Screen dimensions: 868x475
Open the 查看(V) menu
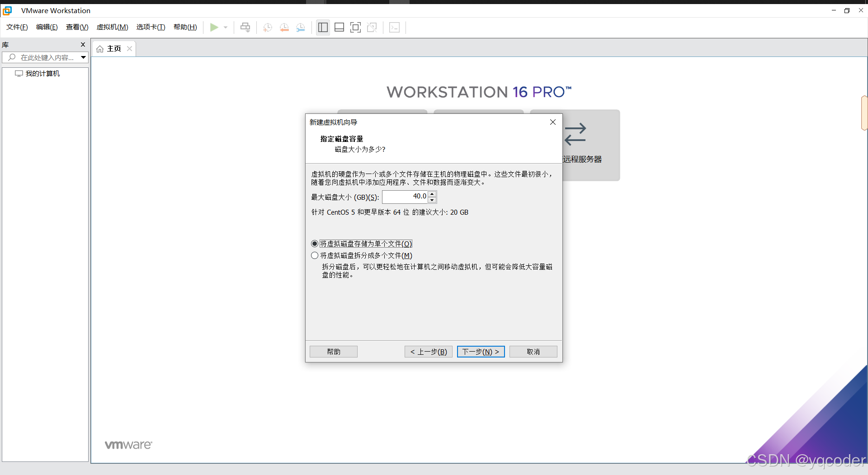(x=77, y=27)
